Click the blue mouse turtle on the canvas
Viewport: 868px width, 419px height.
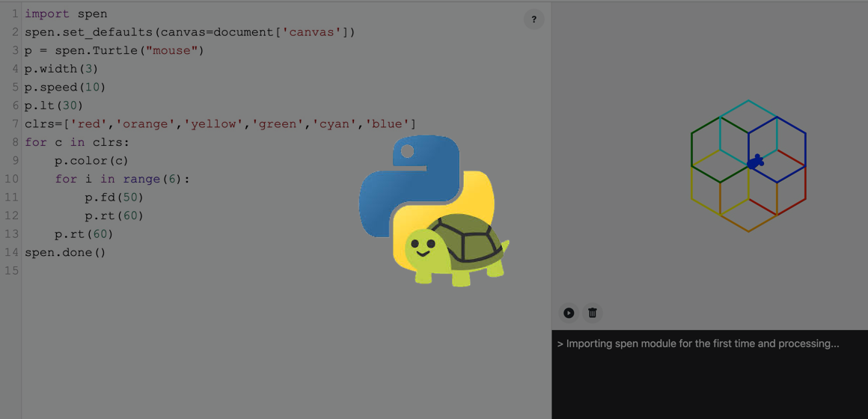(x=756, y=162)
